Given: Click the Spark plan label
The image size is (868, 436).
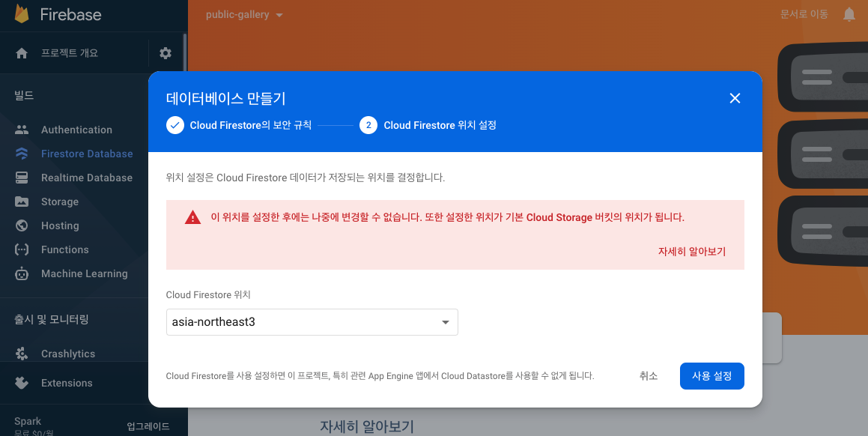Looking at the screenshot, I should pos(28,421).
